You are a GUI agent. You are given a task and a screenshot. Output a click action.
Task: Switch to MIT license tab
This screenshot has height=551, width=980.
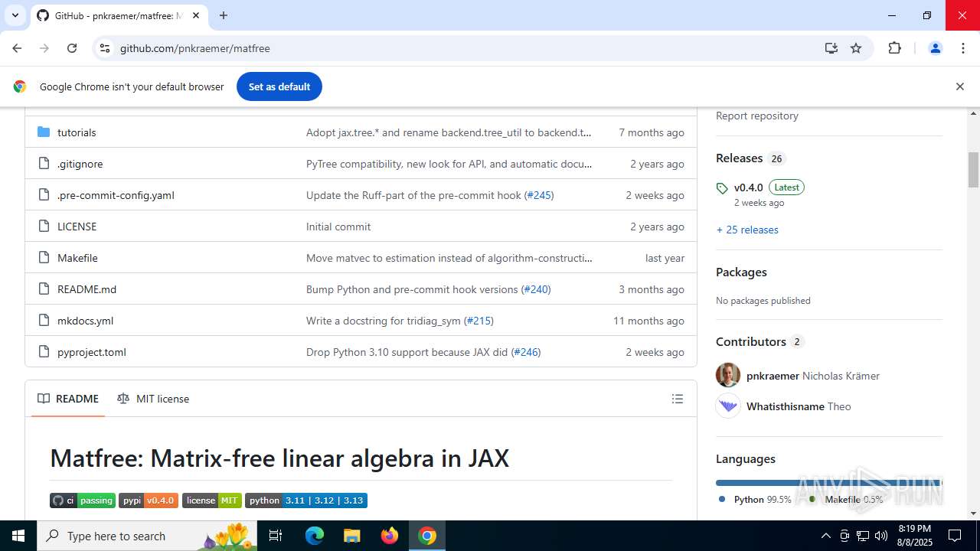point(153,399)
